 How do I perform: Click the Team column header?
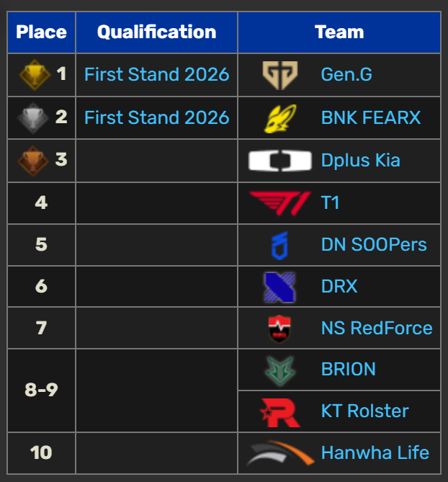point(339,32)
